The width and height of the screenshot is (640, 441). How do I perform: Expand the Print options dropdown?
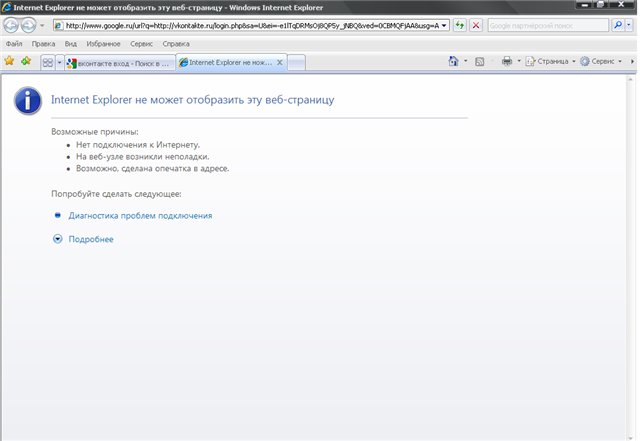(519, 61)
